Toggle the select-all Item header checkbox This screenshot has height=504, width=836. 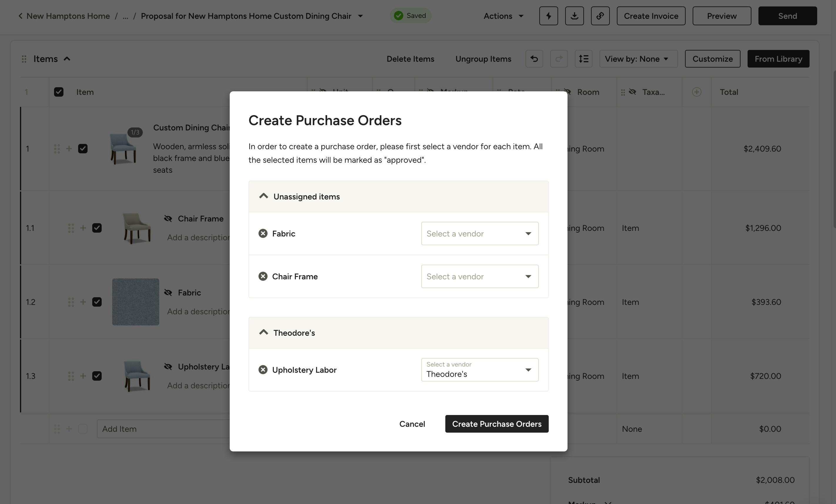(59, 92)
